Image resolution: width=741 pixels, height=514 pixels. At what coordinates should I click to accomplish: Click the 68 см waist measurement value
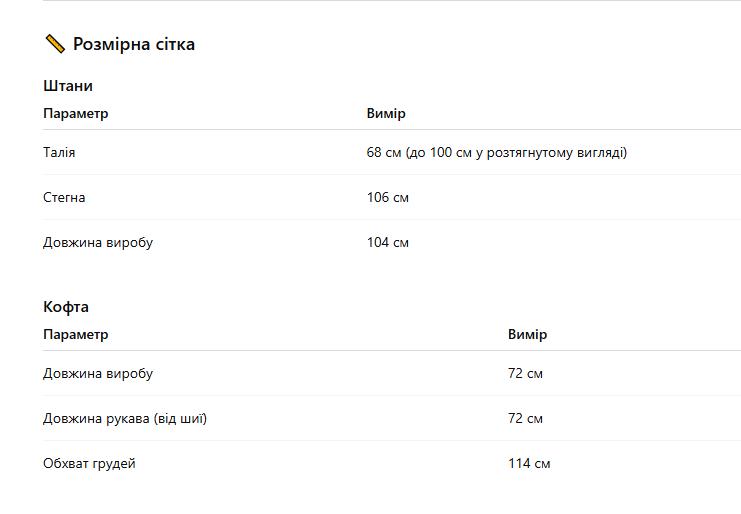[x=497, y=153]
